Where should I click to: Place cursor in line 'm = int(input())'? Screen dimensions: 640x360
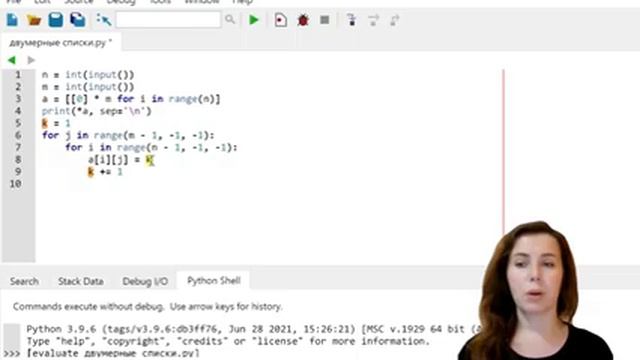click(x=88, y=87)
